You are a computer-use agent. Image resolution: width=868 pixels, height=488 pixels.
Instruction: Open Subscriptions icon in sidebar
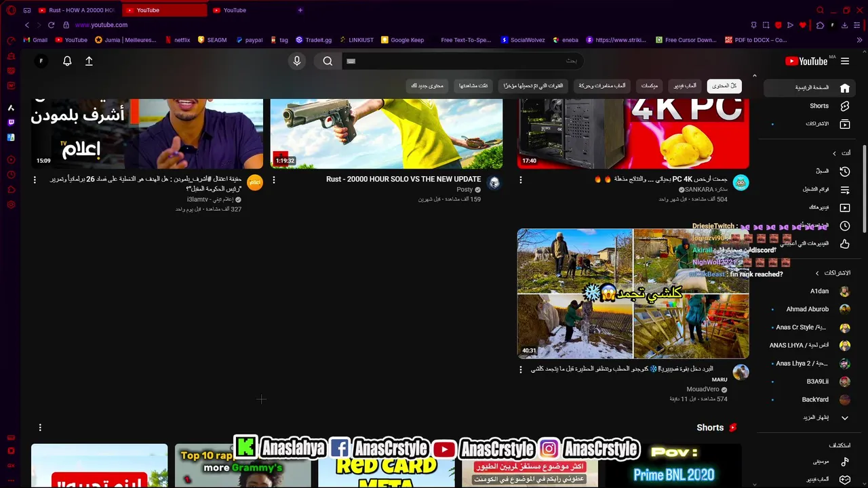pos(845,124)
